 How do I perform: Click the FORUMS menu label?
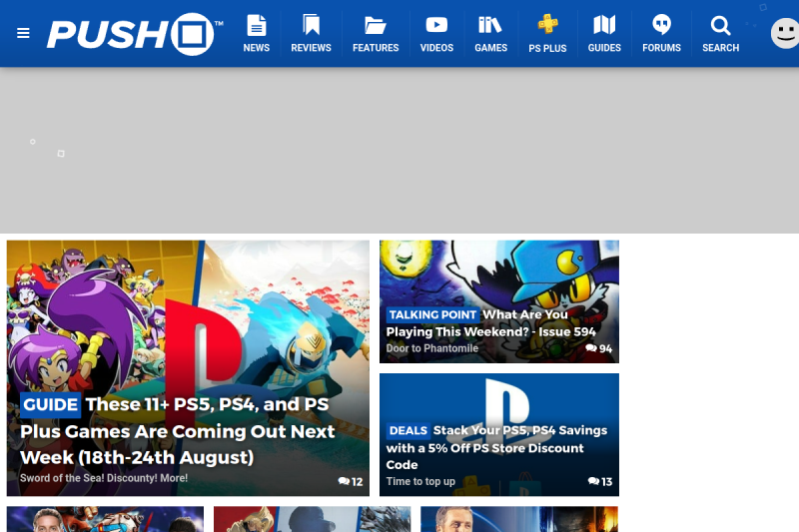pyautogui.click(x=661, y=48)
